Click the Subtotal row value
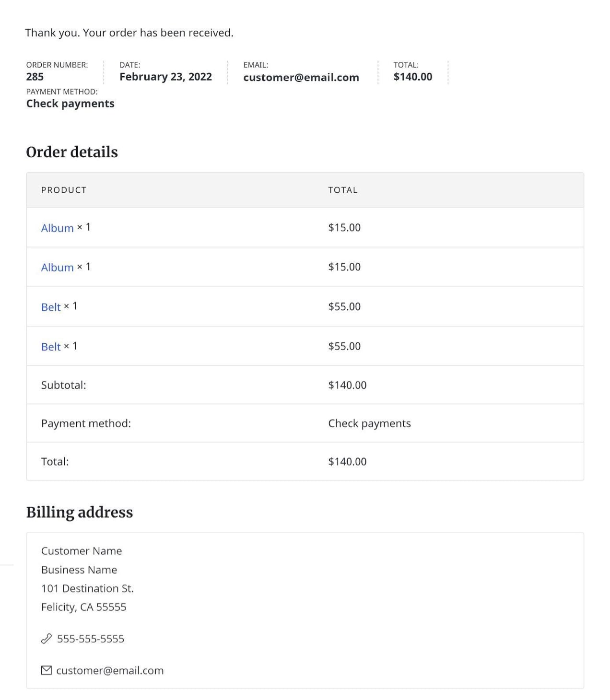 347,385
